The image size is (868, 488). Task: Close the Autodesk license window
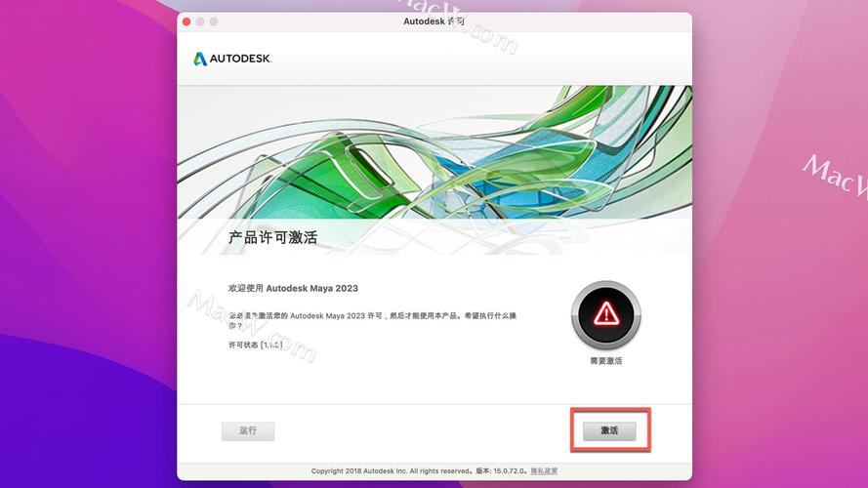point(186,21)
